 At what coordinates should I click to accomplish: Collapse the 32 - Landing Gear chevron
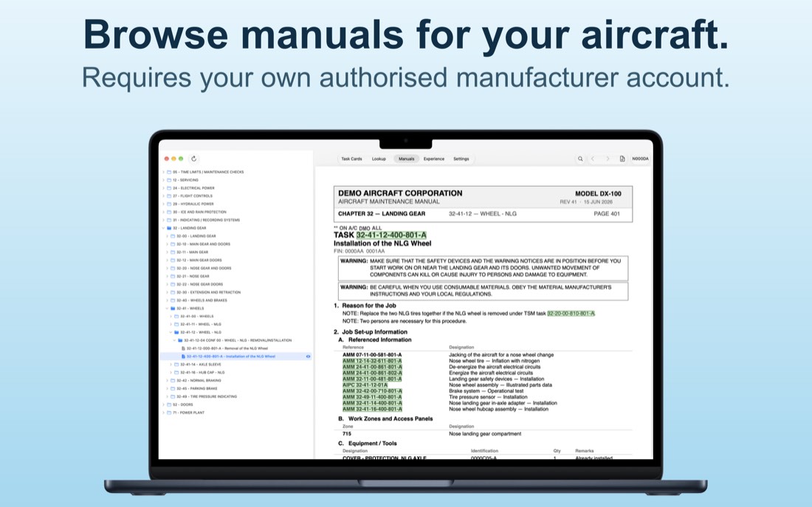[x=164, y=228]
